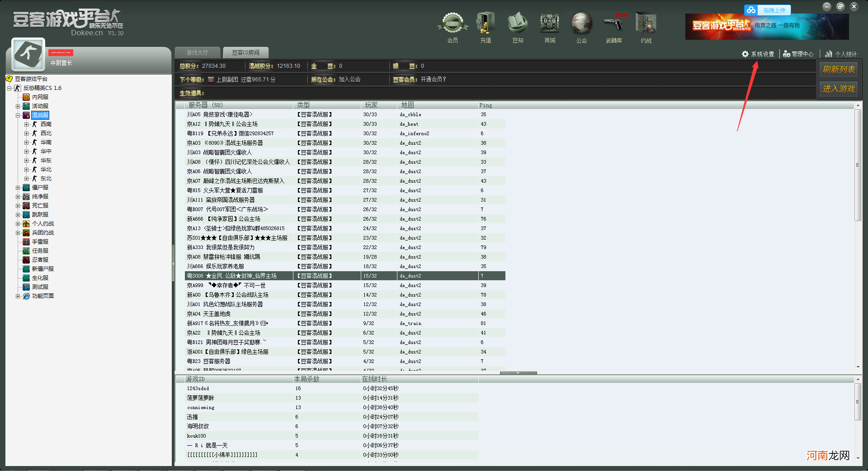Click the player avatar picture
Screen dimensions: 868x471
click(x=28, y=54)
